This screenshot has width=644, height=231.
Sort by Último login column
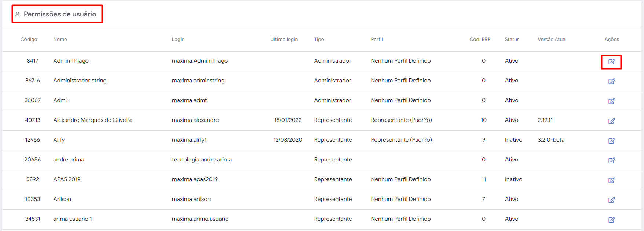284,39
